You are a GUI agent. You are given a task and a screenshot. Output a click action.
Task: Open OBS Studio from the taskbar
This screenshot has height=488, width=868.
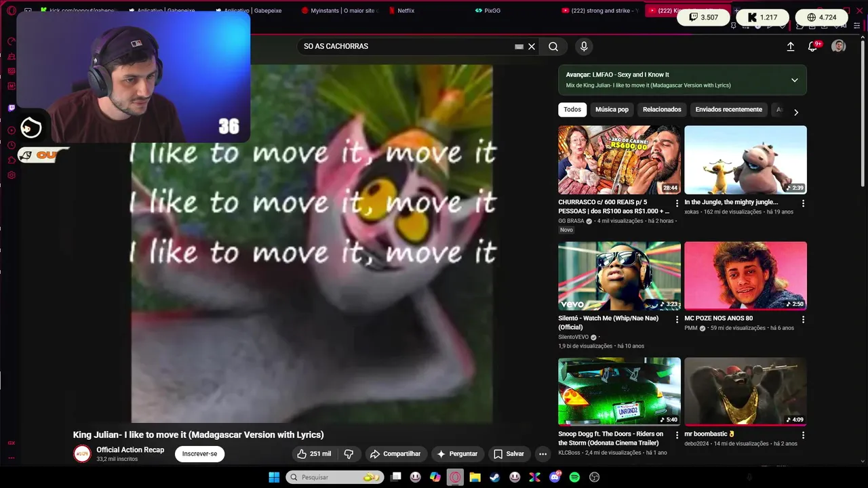coord(595,477)
